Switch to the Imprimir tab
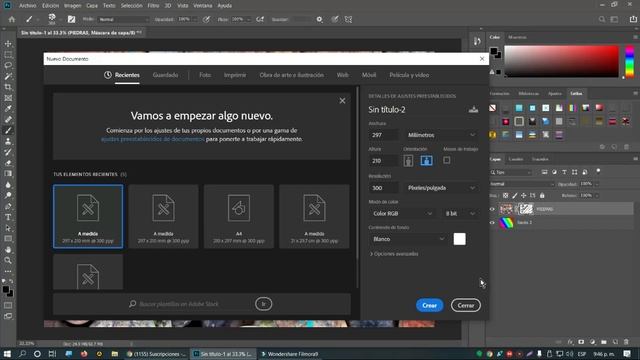 pyautogui.click(x=235, y=75)
